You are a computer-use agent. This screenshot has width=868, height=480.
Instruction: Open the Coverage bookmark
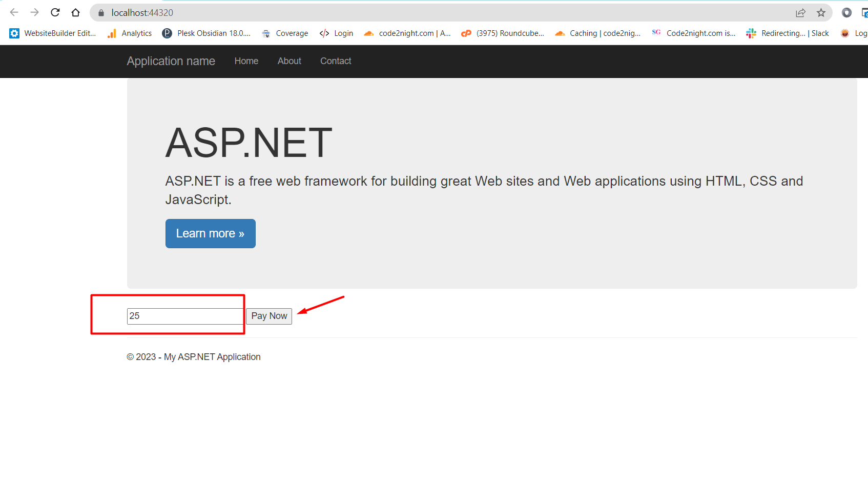pos(285,33)
